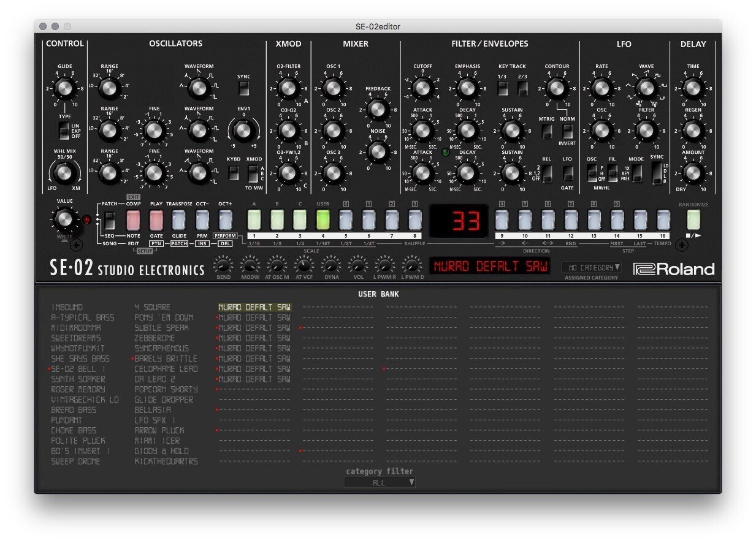Click the mixer FEEDBACK knob
Screen dimensions: 756x543
pos(378,110)
